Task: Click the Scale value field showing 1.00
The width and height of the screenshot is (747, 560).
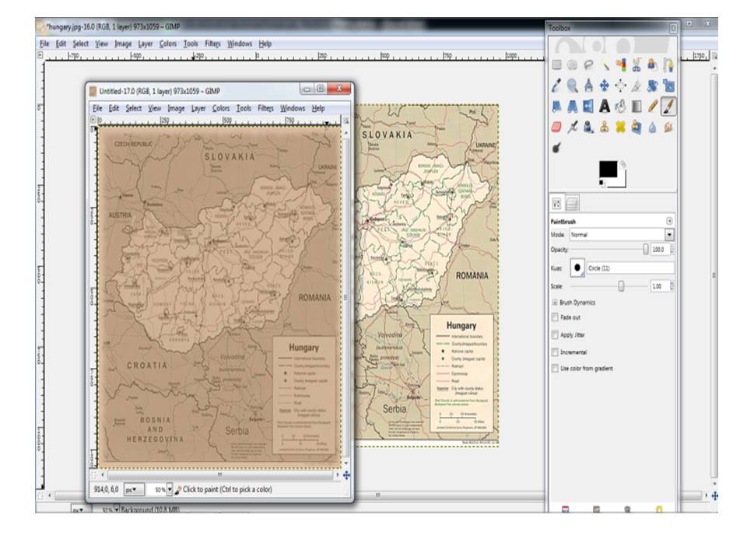Action: (x=660, y=286)
